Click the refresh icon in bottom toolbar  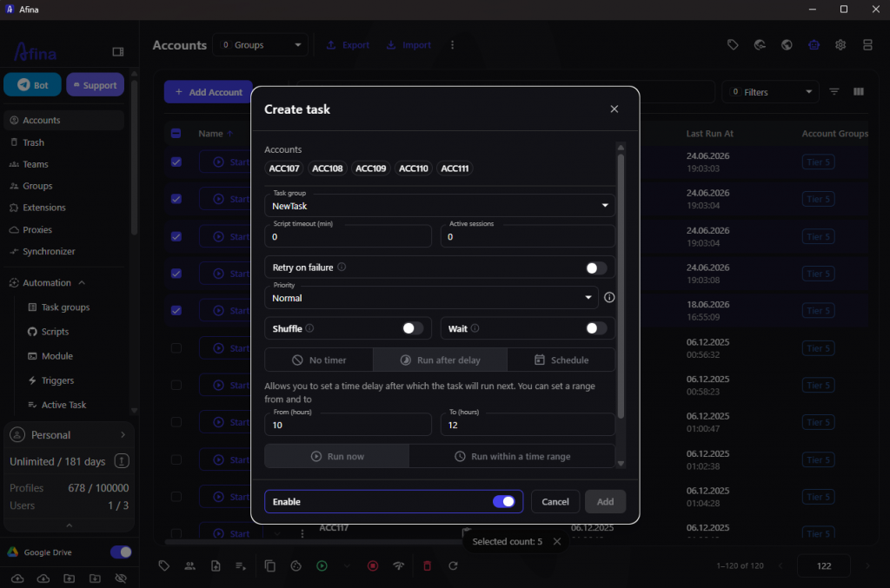coord(453,566)
